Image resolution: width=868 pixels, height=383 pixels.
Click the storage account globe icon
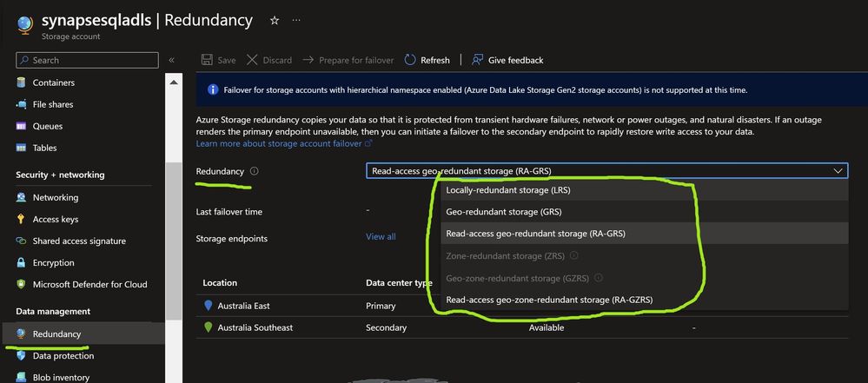(x=25, y=25)
